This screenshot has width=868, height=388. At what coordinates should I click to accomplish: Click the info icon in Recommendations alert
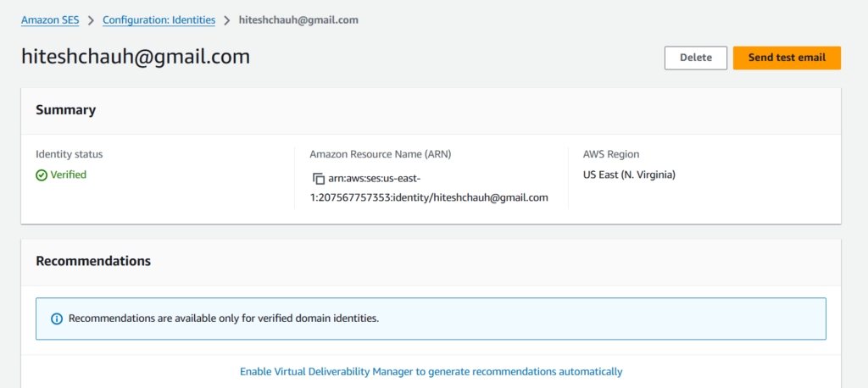[57, 319]
